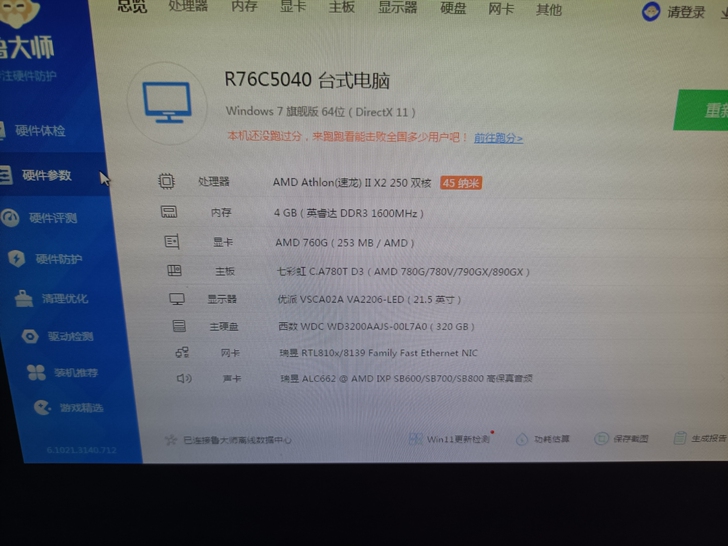728x546 pixels.
Task: Click Win11更新检测 at the bottom
Action: point(458,439)
